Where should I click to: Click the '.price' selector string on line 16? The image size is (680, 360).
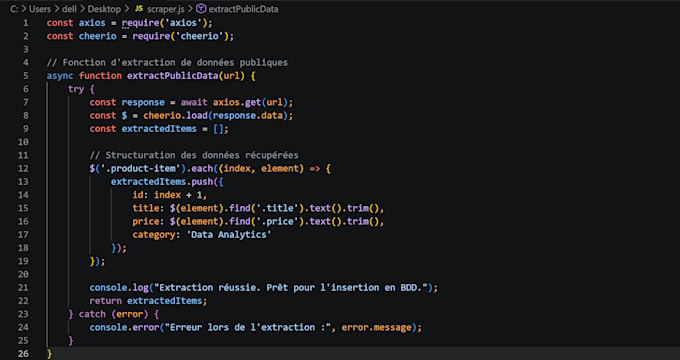[x=277, y=221]
